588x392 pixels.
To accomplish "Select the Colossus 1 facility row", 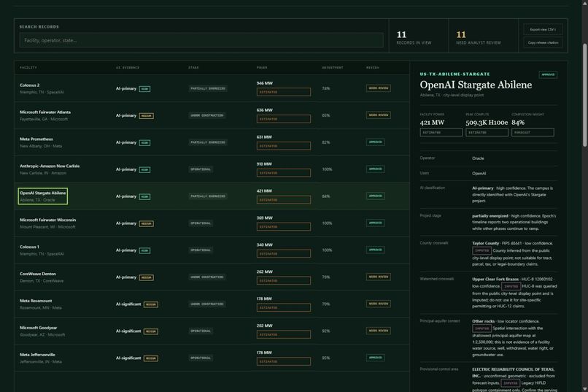I will pyautogui.click(x=212, y=250).
